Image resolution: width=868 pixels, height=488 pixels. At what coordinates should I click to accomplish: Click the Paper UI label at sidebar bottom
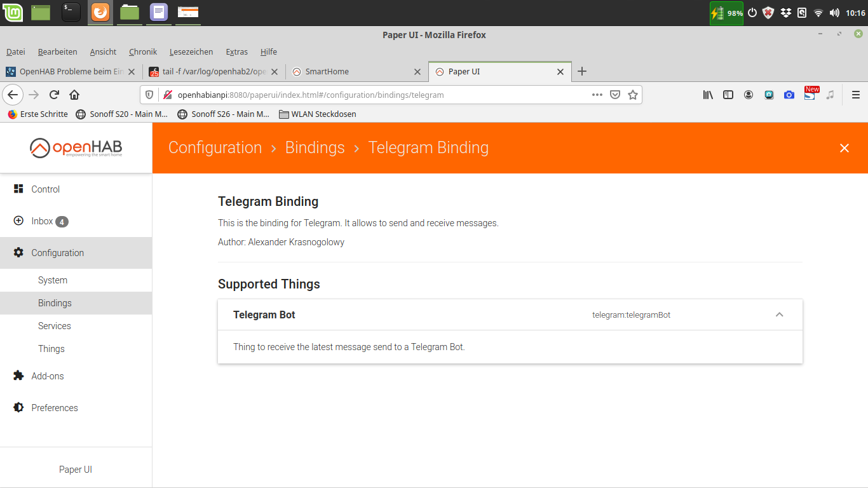click(76, 470)
